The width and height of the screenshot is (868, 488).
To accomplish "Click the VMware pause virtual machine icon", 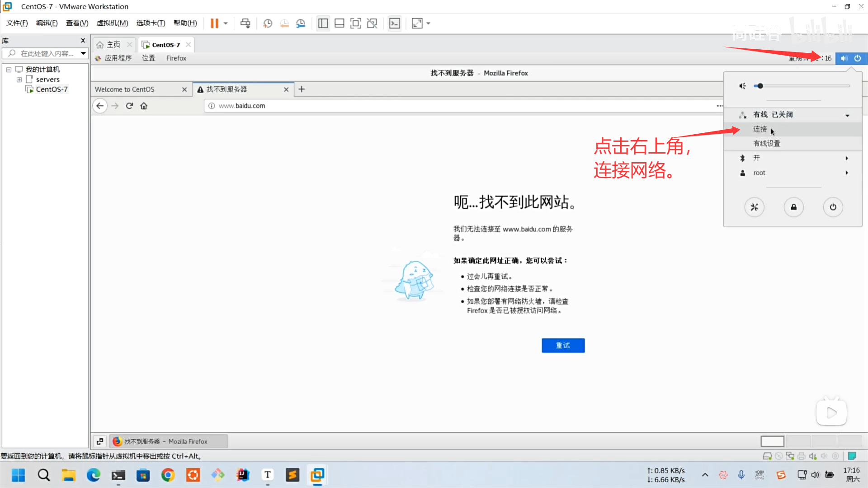I will [214, 23].
